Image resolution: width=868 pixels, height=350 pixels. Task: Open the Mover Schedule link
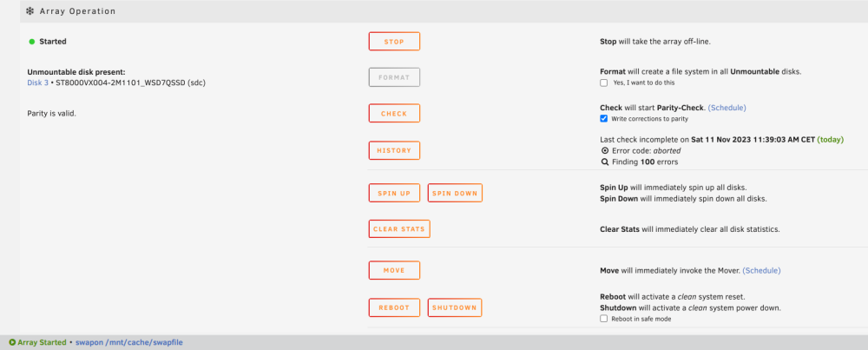762,271
